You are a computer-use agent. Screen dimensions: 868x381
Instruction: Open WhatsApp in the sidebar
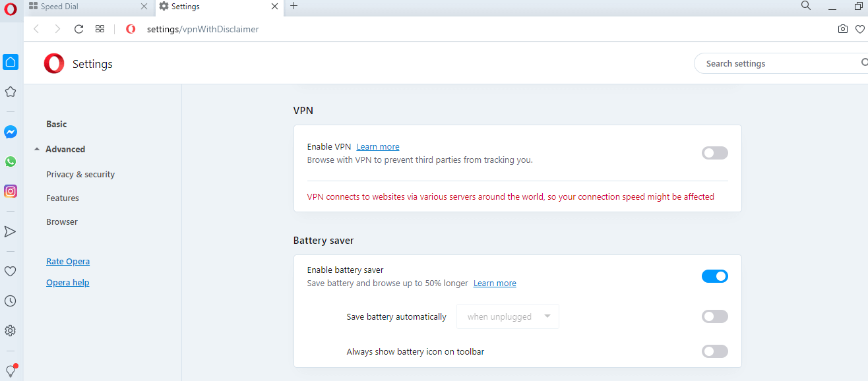10,161
